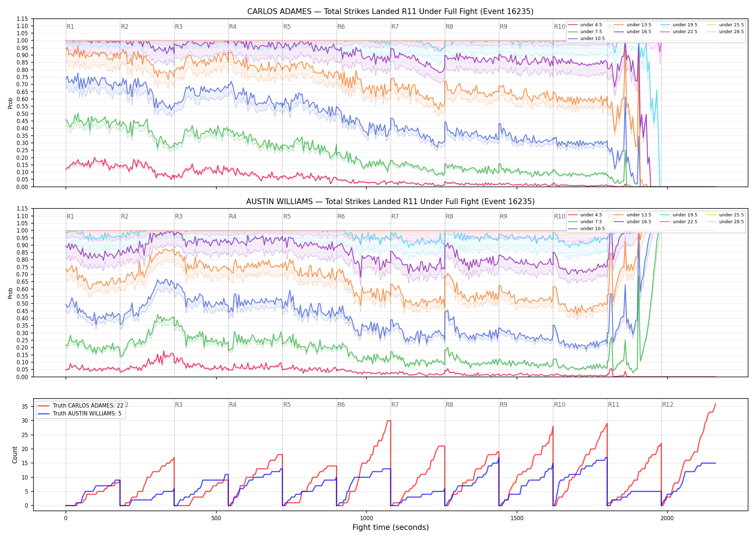Viewport: 756px width, 540px height.
Task: Select 'under 28.5' legend entry in top chart
Action: [725, 32]
